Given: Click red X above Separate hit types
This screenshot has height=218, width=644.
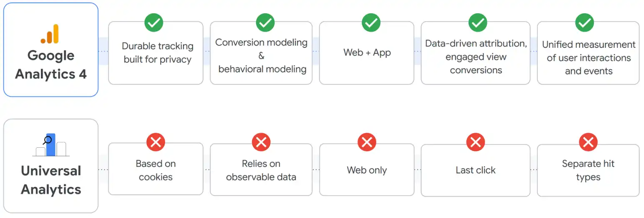Looking at the screenshot, I should [x=588, y=143].
